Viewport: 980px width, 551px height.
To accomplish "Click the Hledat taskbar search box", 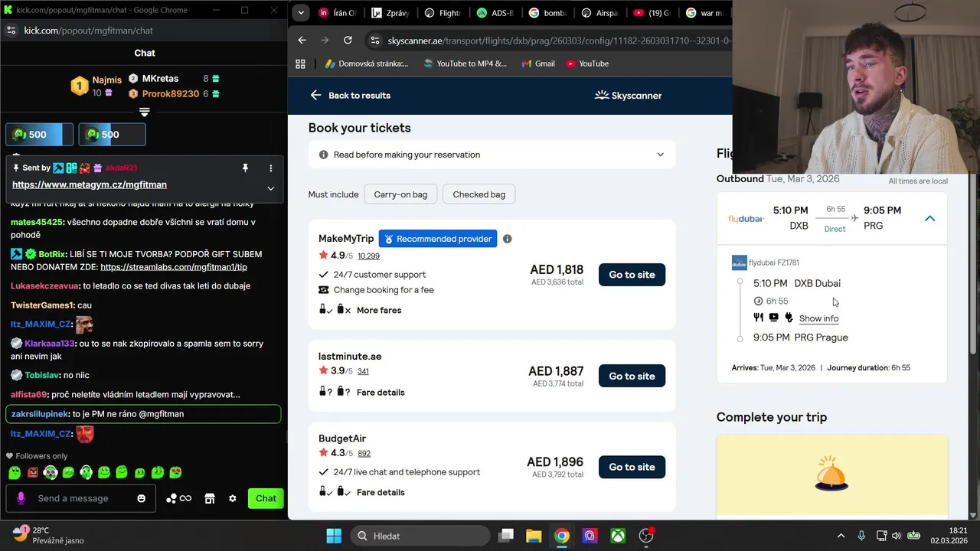I will click(x=421, y=536).
